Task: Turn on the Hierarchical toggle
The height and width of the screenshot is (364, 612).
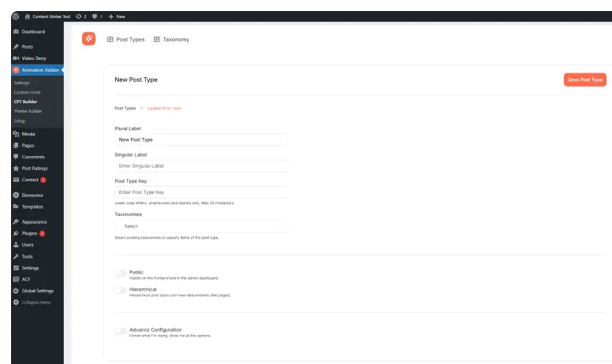Action: pyautogui.click(x=121, y=291)
